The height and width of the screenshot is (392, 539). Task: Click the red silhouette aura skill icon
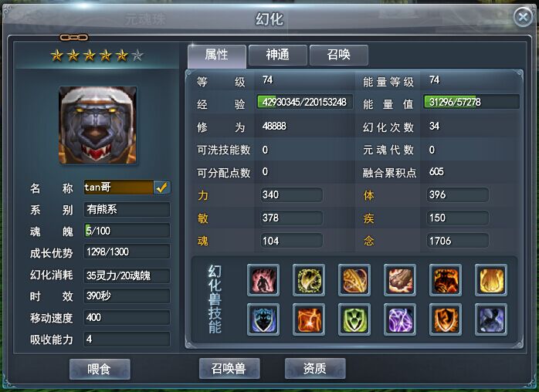[x=263, y=280]
